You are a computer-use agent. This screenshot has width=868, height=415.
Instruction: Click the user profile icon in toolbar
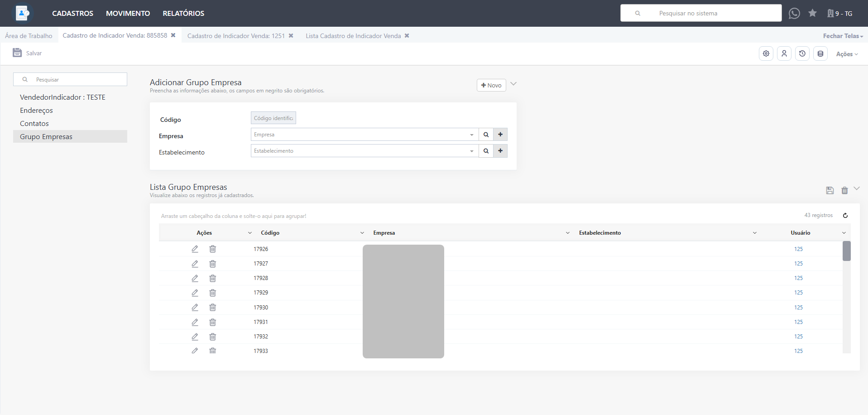(784, 53)
